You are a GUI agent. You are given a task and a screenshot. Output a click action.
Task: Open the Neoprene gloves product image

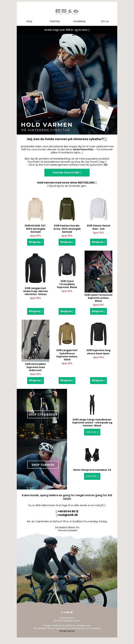pos(92,455)
